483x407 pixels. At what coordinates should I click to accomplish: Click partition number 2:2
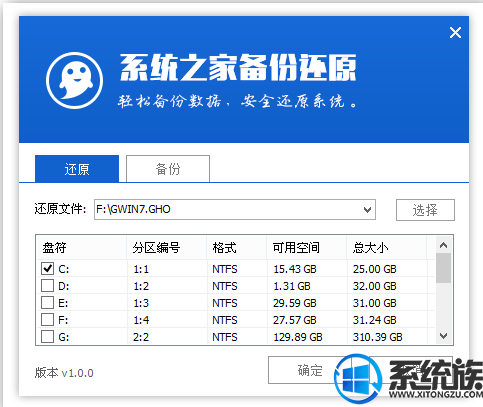click(x=141, y=337)
